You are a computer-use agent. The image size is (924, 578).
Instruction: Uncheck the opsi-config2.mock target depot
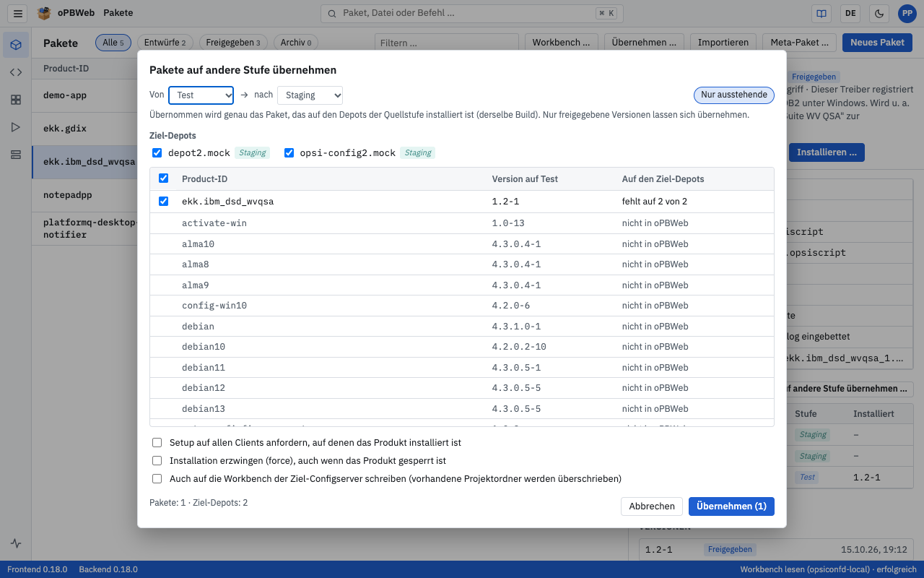click(289, 153)
